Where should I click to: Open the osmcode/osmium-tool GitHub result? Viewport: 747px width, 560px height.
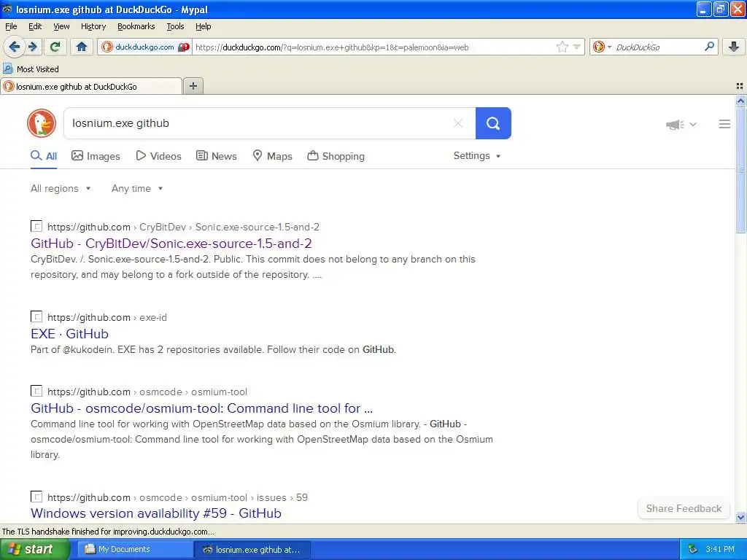(201, 408)
